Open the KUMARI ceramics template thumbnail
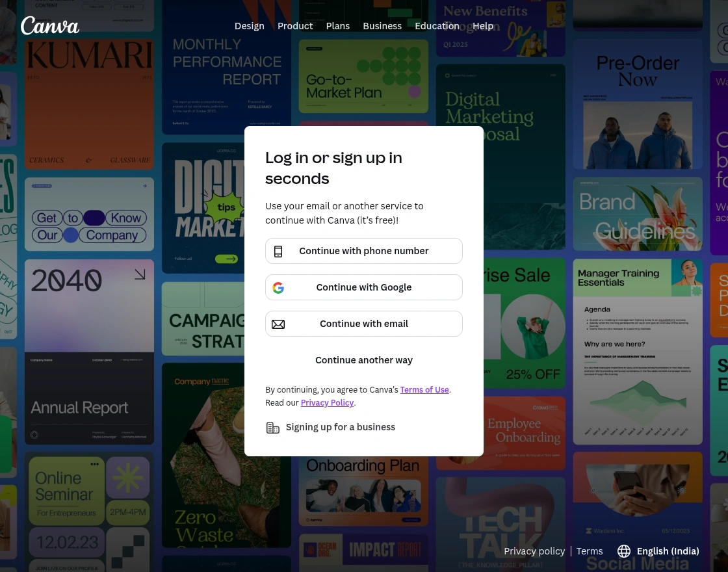 point(89,105)
